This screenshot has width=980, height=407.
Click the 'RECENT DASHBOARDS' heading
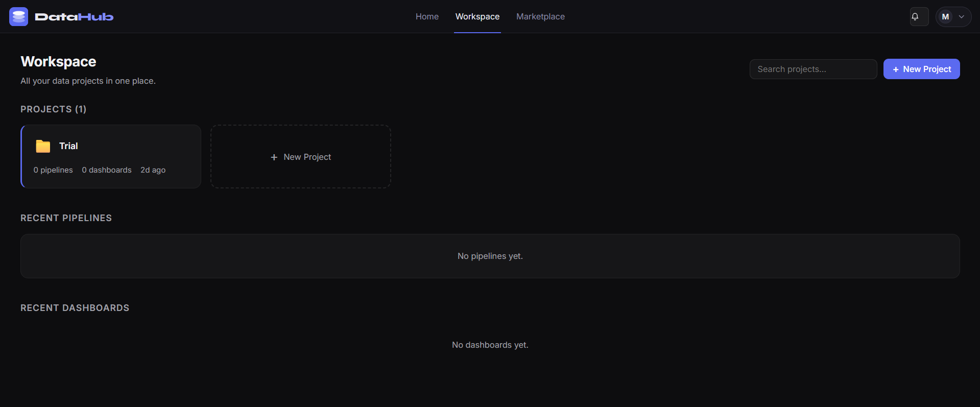(x=75, y=308)
